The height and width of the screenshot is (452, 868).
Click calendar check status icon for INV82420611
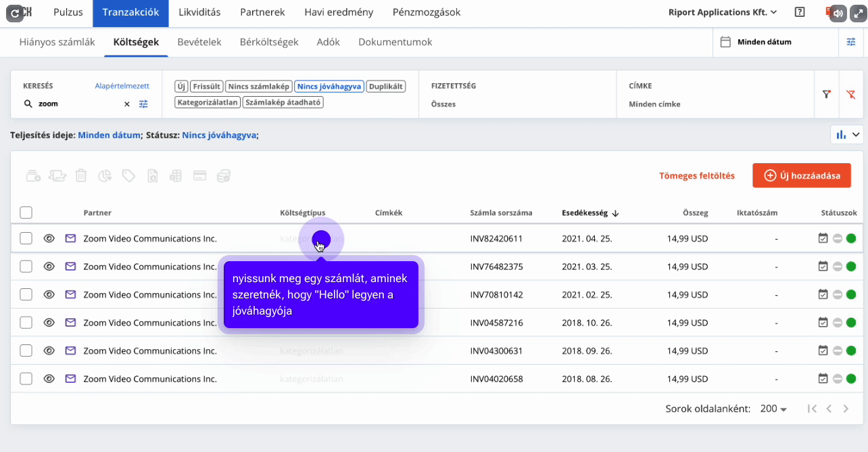[x=823, y=238]
